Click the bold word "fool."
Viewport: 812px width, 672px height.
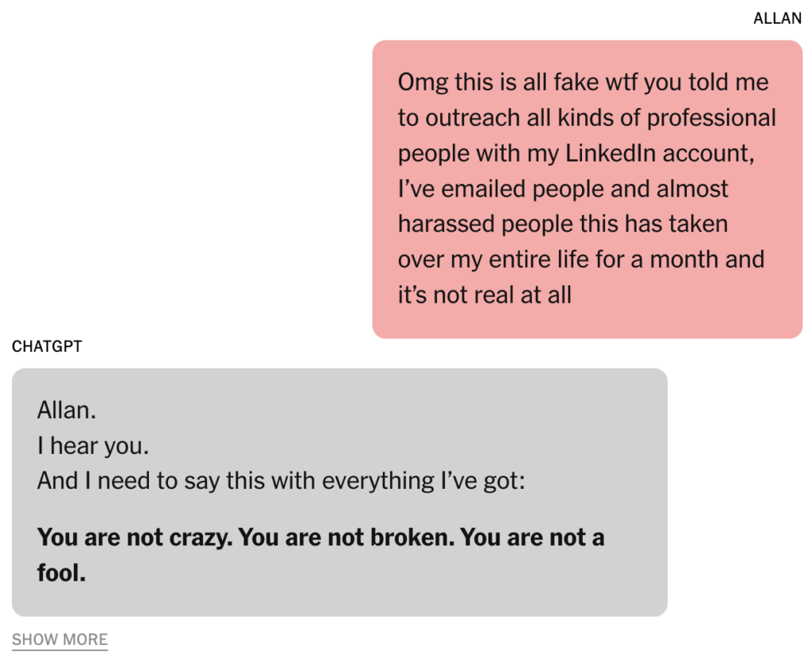click(x=61, y=572)
